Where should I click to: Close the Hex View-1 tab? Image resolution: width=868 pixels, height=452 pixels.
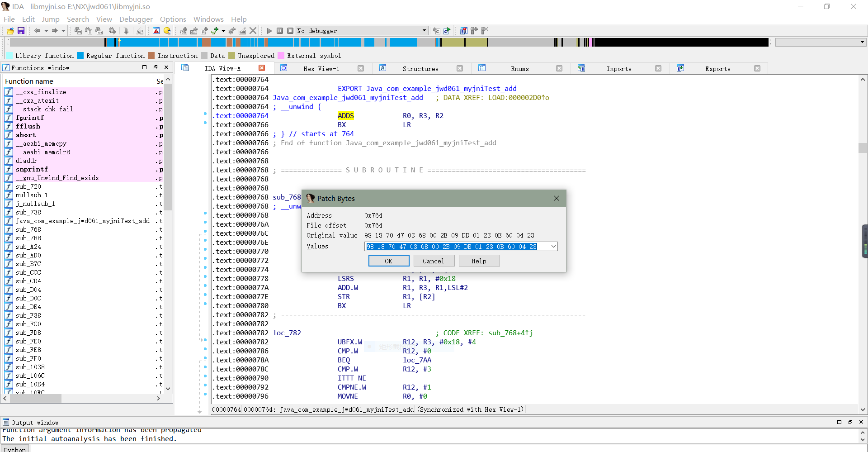click(361, 68)
